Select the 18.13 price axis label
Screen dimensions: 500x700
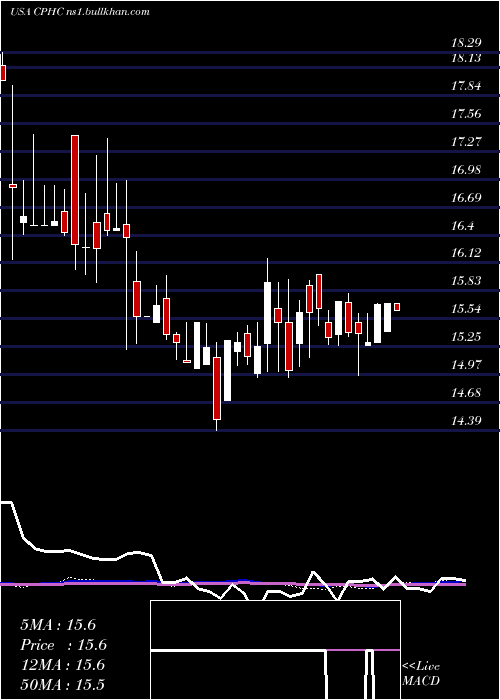click(x=466, y=58)
